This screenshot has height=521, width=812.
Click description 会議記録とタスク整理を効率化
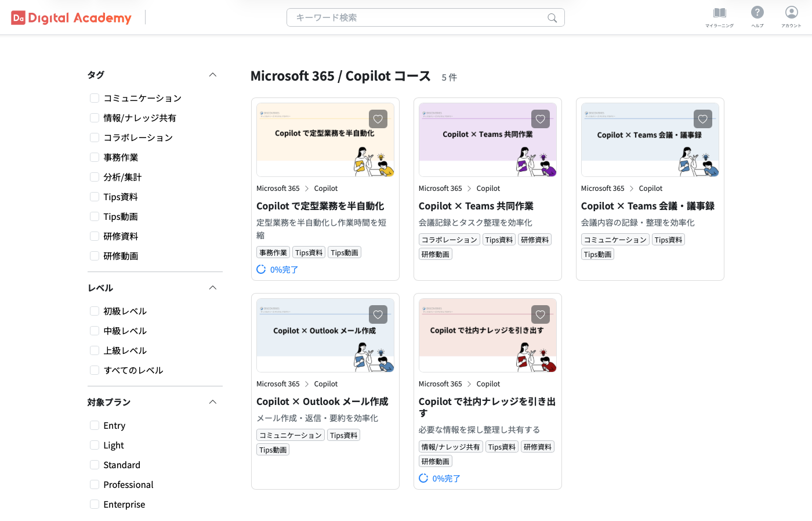[x=476, y=223]
